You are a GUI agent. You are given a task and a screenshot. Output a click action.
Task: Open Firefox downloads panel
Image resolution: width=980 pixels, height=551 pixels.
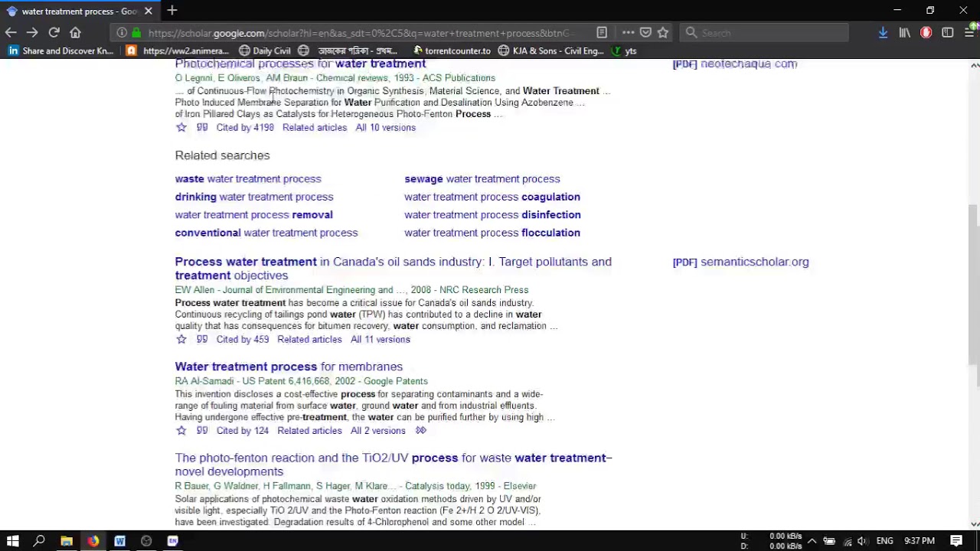[x=883, y=33]
